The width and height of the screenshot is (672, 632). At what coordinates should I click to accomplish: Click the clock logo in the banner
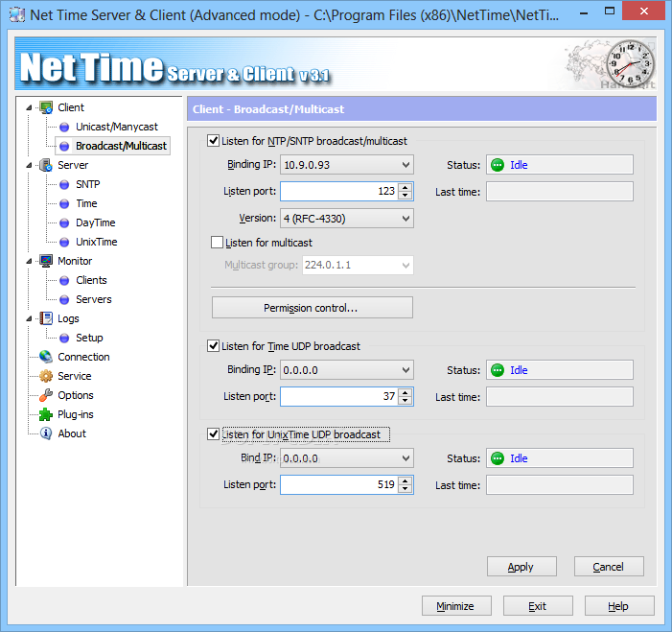(631, 63)
